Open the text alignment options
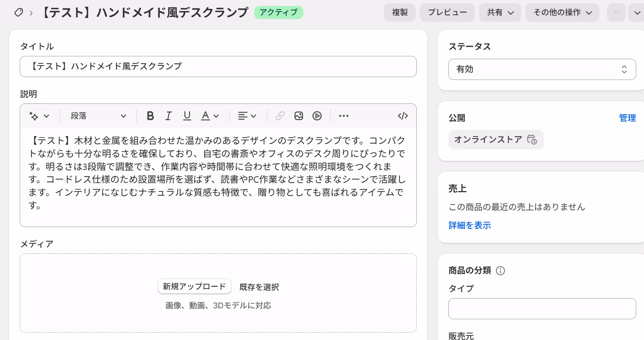 click(x=247, y=116)
